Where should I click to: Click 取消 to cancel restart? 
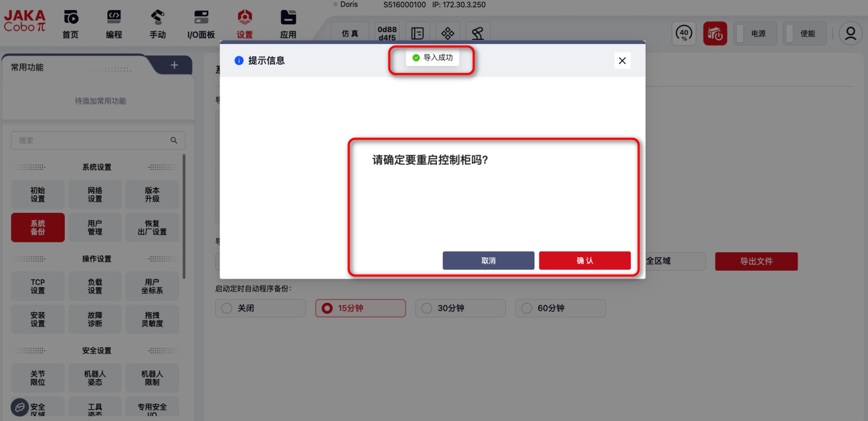[488, 261]
